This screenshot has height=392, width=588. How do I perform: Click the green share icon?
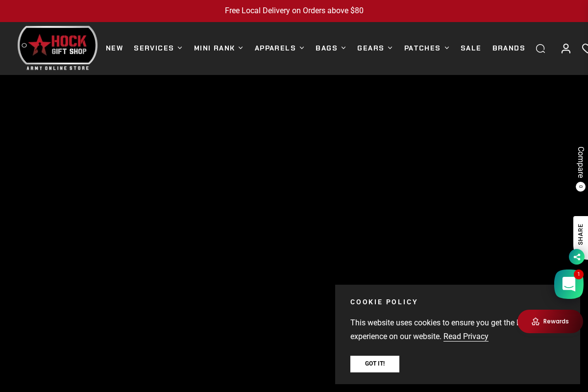577,257
